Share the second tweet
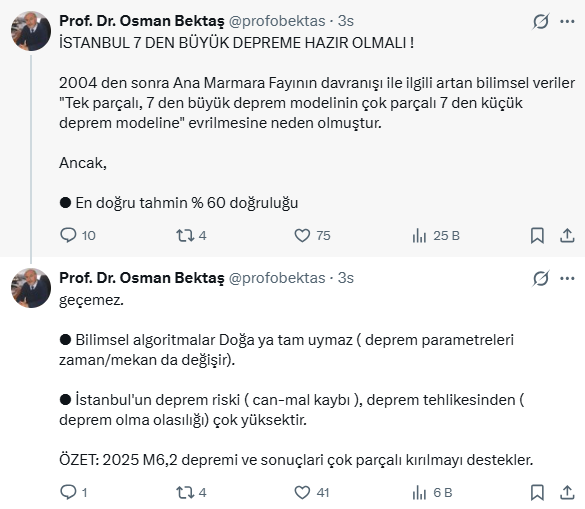585x509 pixels. [x=567, y=493]
